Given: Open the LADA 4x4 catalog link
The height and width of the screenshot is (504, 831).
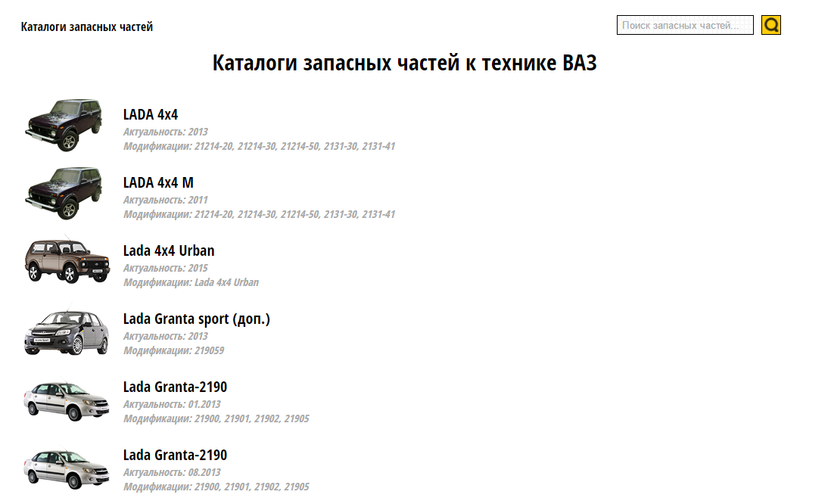Looking at the screenshot, I should click(151, 114).
